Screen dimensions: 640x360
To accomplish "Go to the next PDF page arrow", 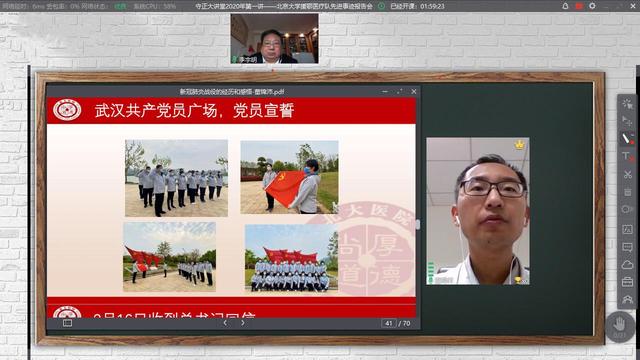I will (x=243, y=323).
